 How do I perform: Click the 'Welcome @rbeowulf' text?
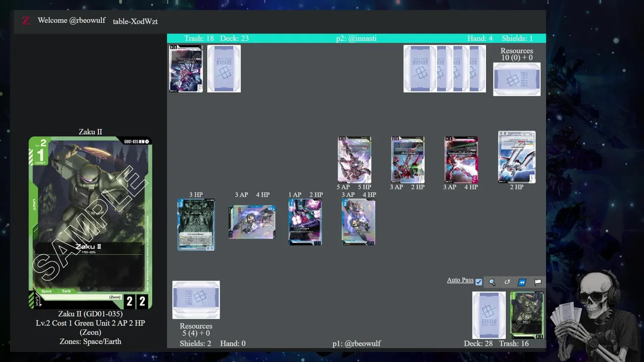[71, 21]
